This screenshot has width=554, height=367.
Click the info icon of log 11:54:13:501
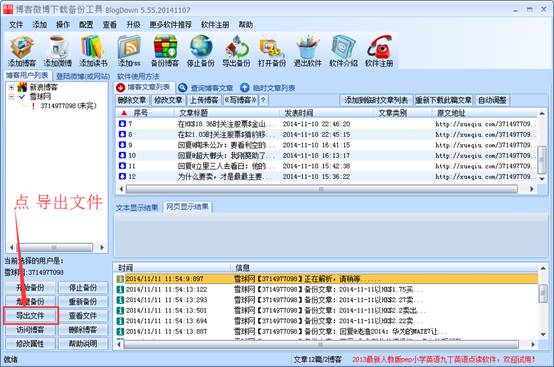tap(120, 310)
